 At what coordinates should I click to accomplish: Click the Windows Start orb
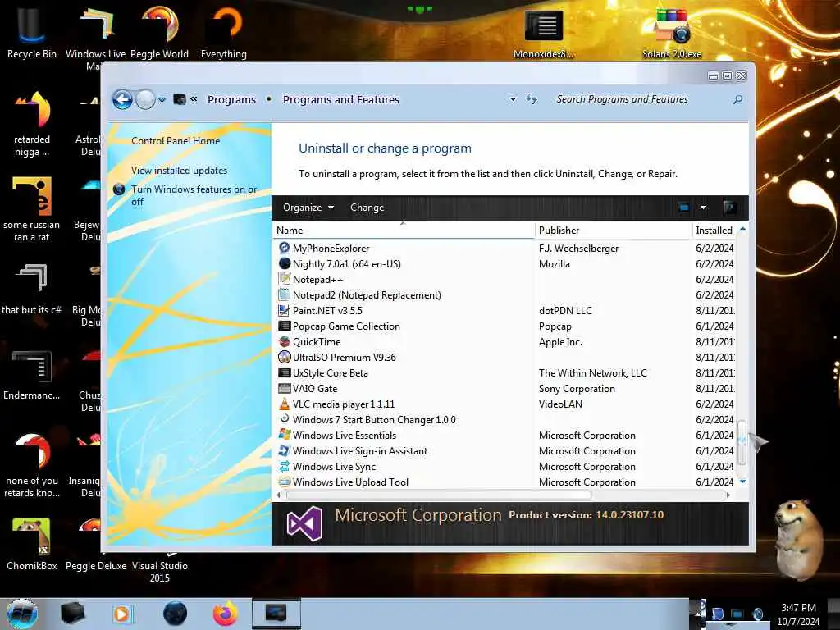pos(22,614)
